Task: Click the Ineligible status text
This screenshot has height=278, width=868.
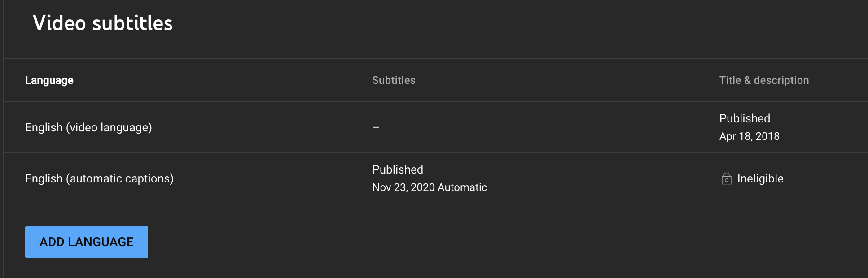Action: click(760, 178)
